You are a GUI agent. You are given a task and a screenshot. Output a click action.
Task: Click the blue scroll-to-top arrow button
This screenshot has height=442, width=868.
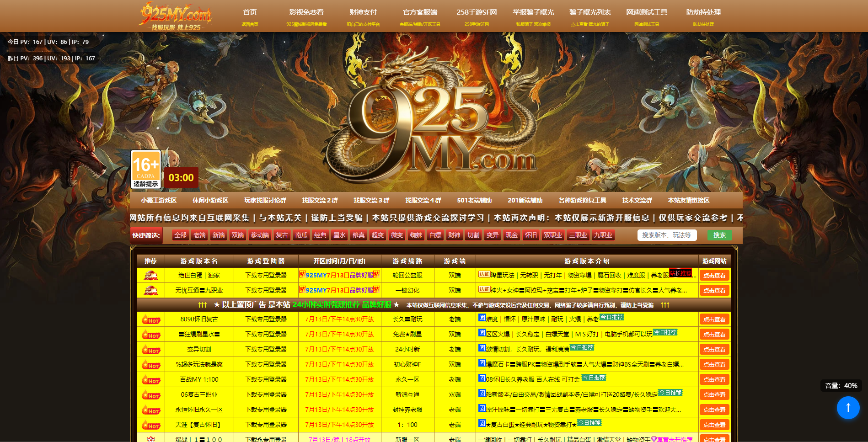pyautogui.click(x=848, y=407)
